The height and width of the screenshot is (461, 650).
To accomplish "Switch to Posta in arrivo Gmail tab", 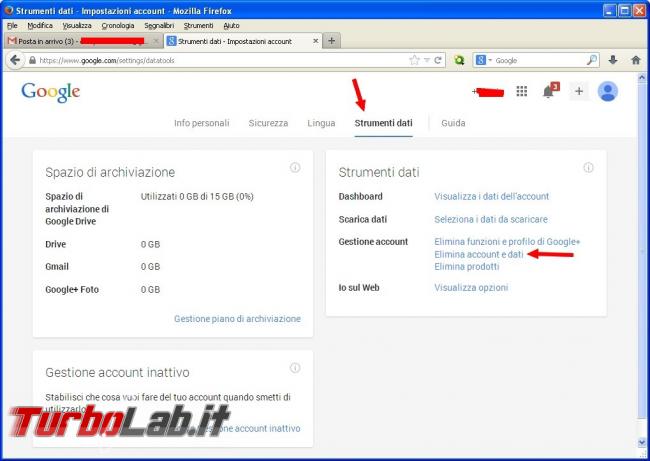I will 83,41.
